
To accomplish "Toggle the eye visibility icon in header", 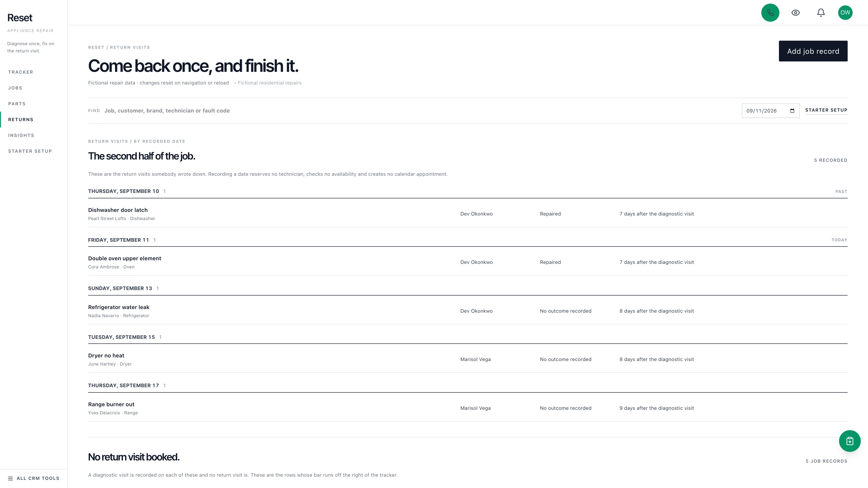I will tap(796, 12).
